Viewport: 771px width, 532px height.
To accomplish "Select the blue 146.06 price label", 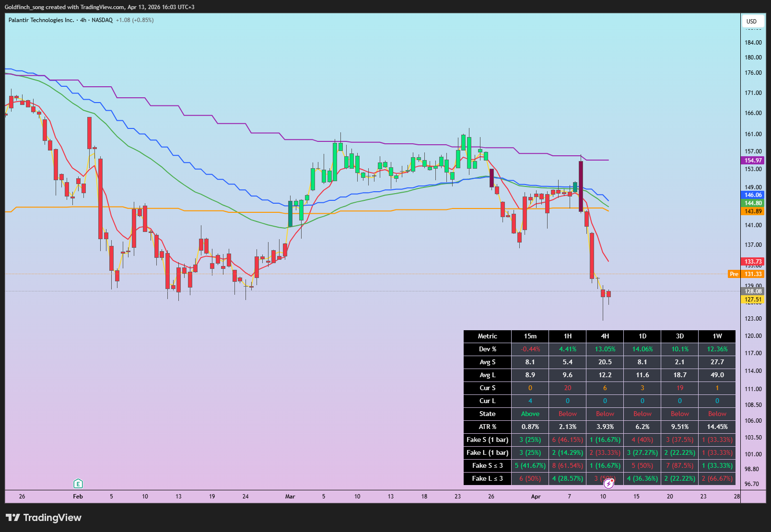I will 753,195.
